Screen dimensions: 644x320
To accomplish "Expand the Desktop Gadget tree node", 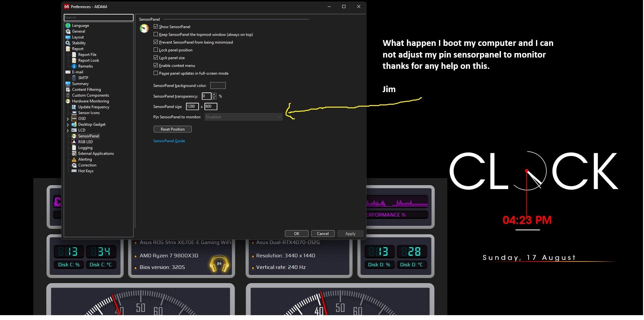I will pos(68,125).
